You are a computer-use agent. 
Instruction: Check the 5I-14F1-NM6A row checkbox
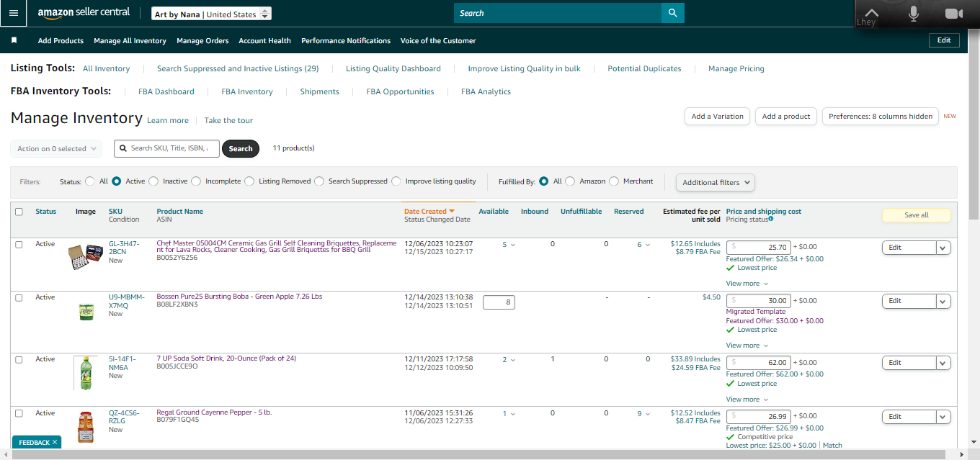(19, 359)
